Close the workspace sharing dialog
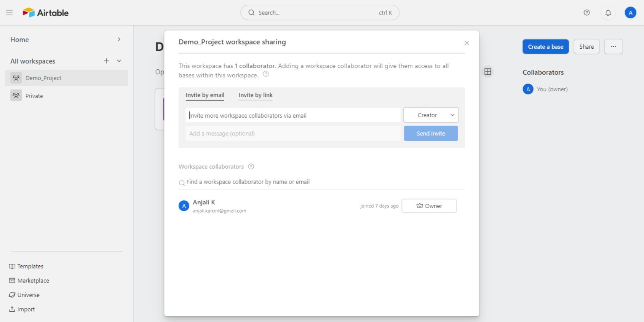This screenshot has height=322, width=644. tap(467, 43)
